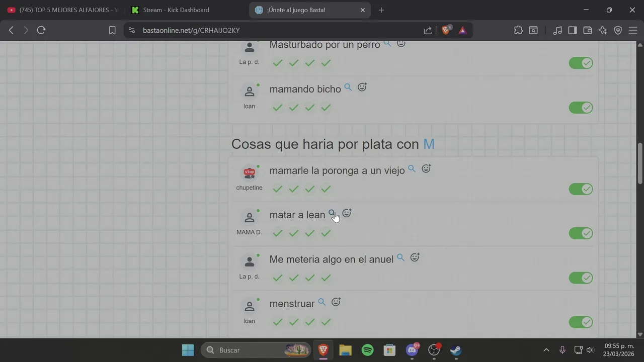Open the Brave music/playlist icon

[557, 30]
